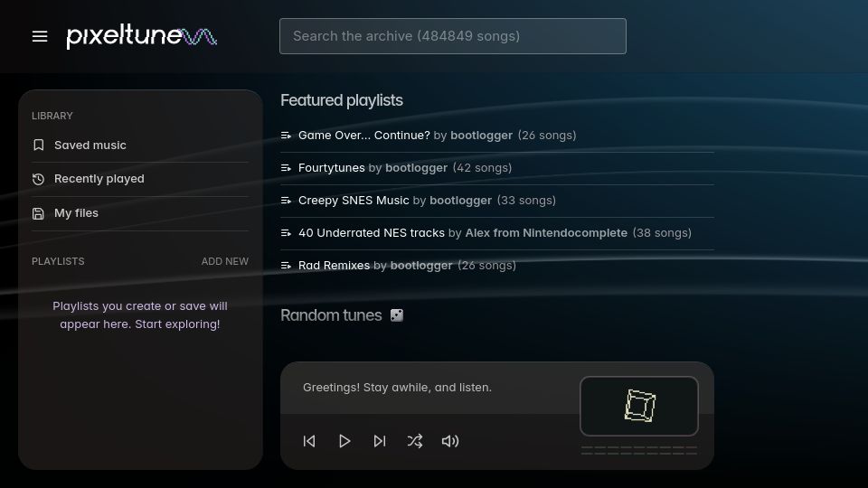Click the '(33 songs)' count text
Image resolution: width=868 pixels, height=488 pixels.
(x=526, y=201)
